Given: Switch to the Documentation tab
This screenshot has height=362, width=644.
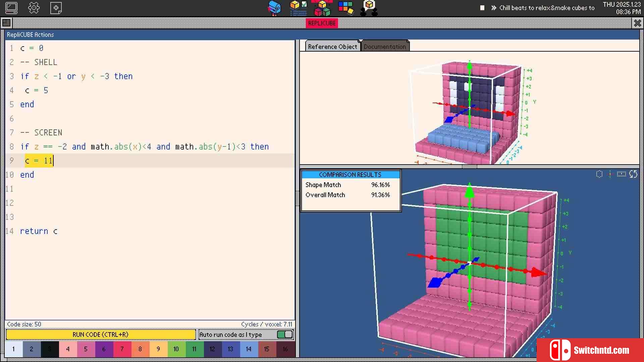Looking at the screenshot, I should (385, 46).
